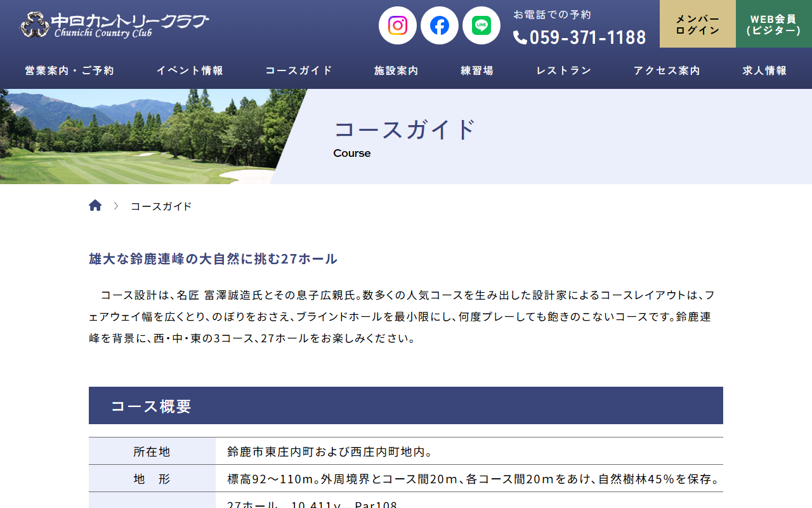Viewport: 812px width, 508px height.
Task: Click the 所在地 table cell
Action: click(152, 451)
